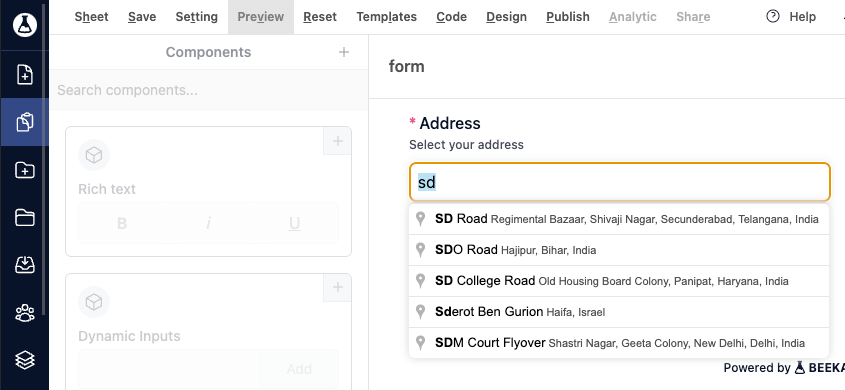Click the Address field label
The image size is (845, 390).
[450, 123]
